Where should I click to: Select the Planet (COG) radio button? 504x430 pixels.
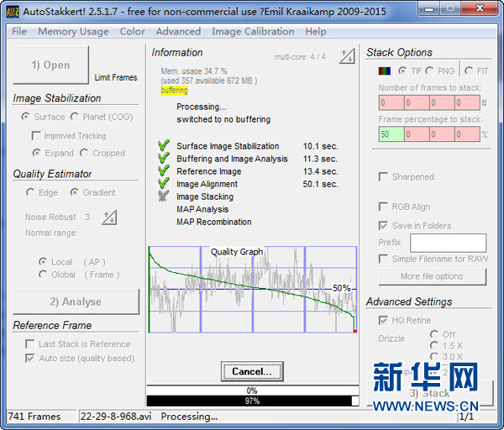point(75,117)
